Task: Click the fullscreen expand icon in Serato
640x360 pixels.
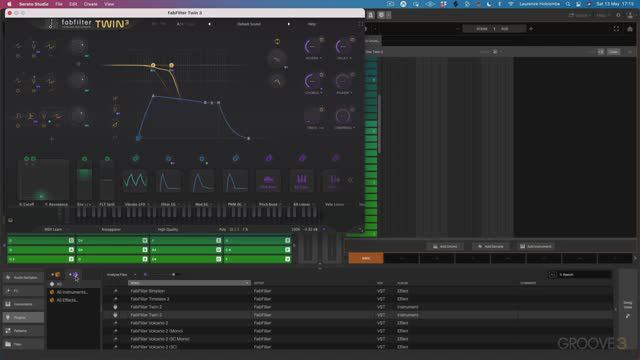Action: click(616, 29)
